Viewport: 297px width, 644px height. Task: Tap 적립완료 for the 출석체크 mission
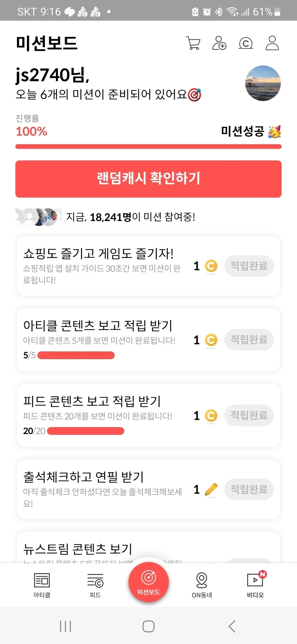[x=249, y=489]
